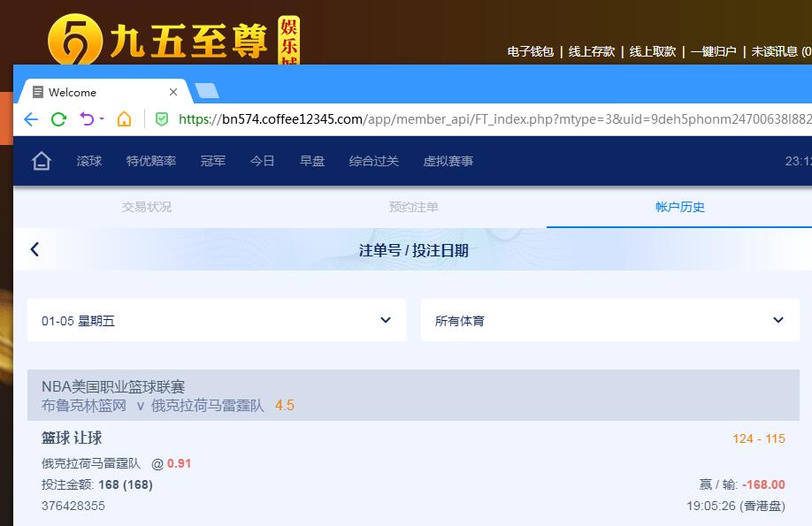Viewport: 812px width, 526px height.
Task: Click the timestamp 19:05:26 (香港盘)
Action: click(736, 506)
